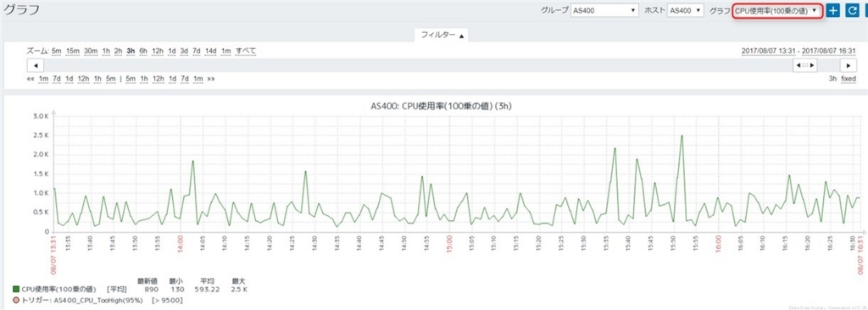Viewport: 868px width, 310px height.
Task: Click the right arrow time scroll button
Action: pos(849,65)
